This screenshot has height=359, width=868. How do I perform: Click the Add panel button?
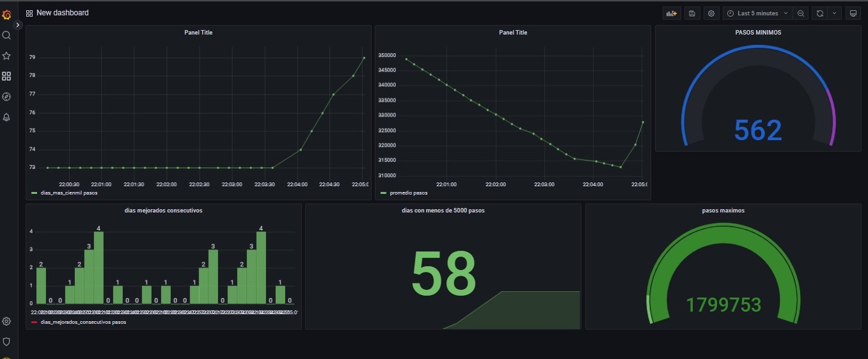coord(671,13)
